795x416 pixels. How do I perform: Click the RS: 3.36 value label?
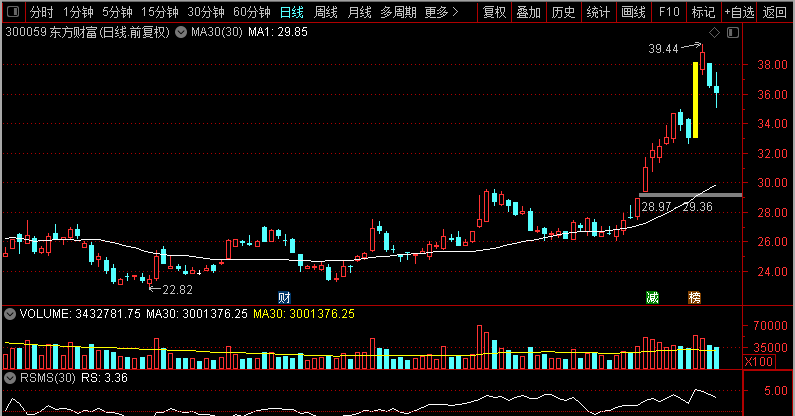pyautogui.click(x=104, y=378)
